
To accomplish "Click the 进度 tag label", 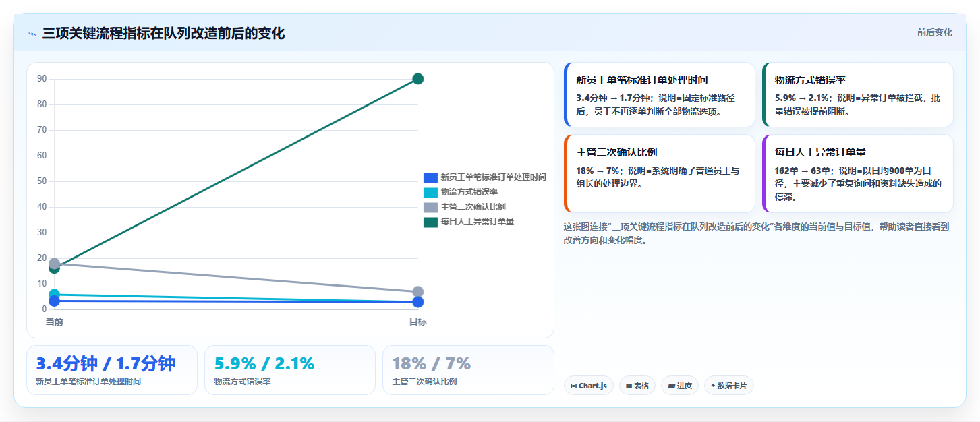I will 684,386.
